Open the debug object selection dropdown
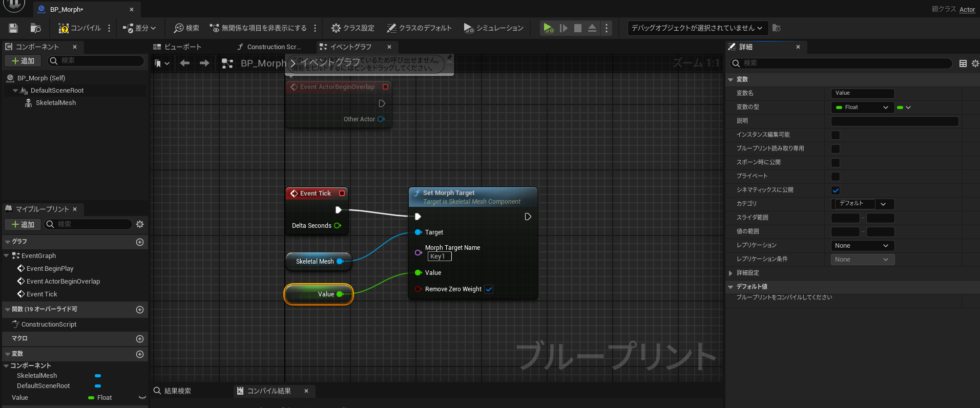980x408 pixels. tap(697, 28)
